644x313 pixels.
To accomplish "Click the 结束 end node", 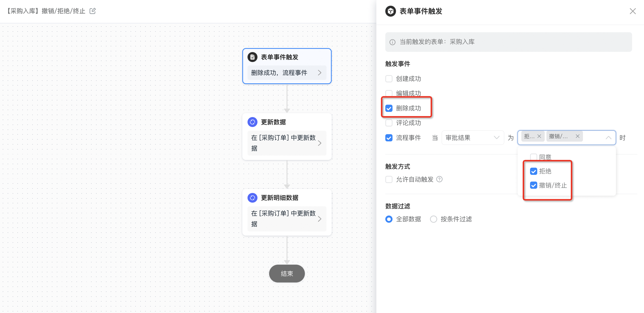I will coord(287,274).
